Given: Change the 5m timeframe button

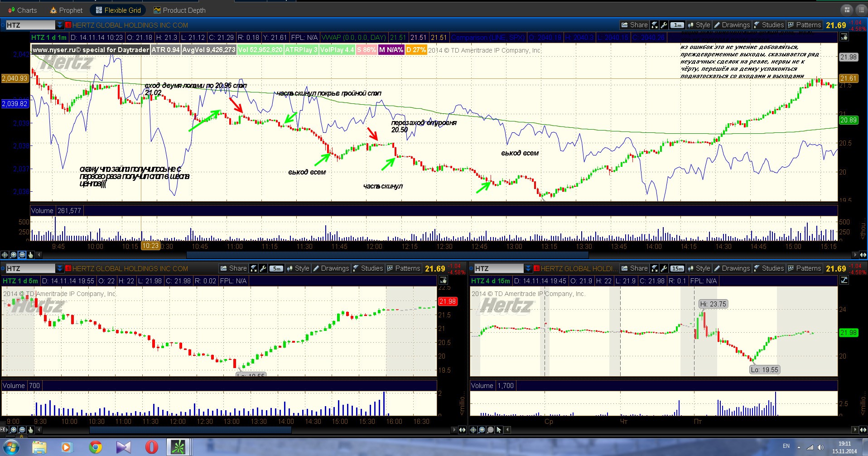Looking at the screenshot, I should (276, 268).
